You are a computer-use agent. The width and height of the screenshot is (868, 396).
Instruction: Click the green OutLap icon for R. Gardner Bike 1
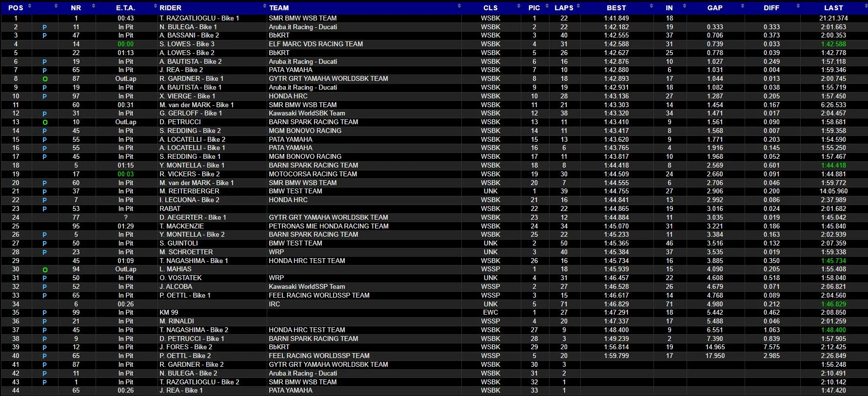[x=45, y=79]
